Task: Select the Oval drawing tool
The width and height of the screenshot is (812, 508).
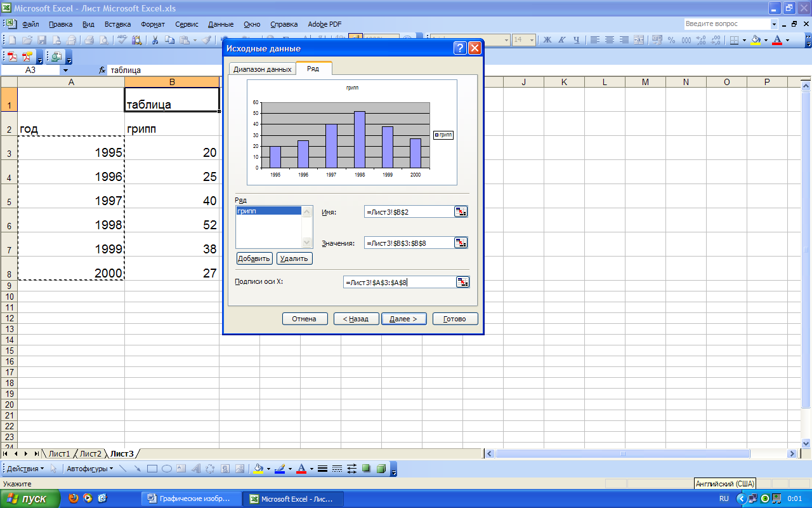Action: pyautogui.click(x=167, y=469)
